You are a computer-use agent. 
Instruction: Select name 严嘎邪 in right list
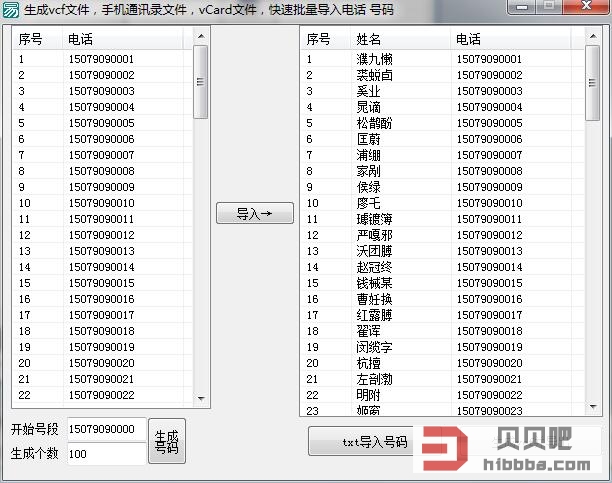click(x=374, y=235)
